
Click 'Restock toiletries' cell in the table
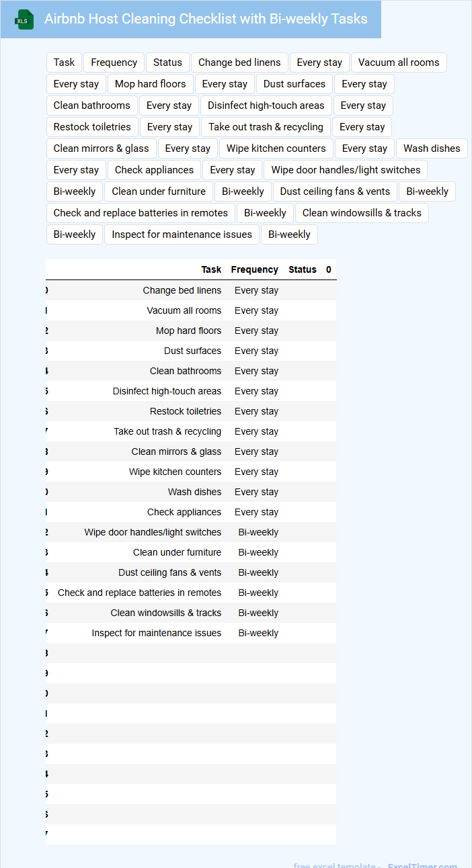(x=186, y=411)
